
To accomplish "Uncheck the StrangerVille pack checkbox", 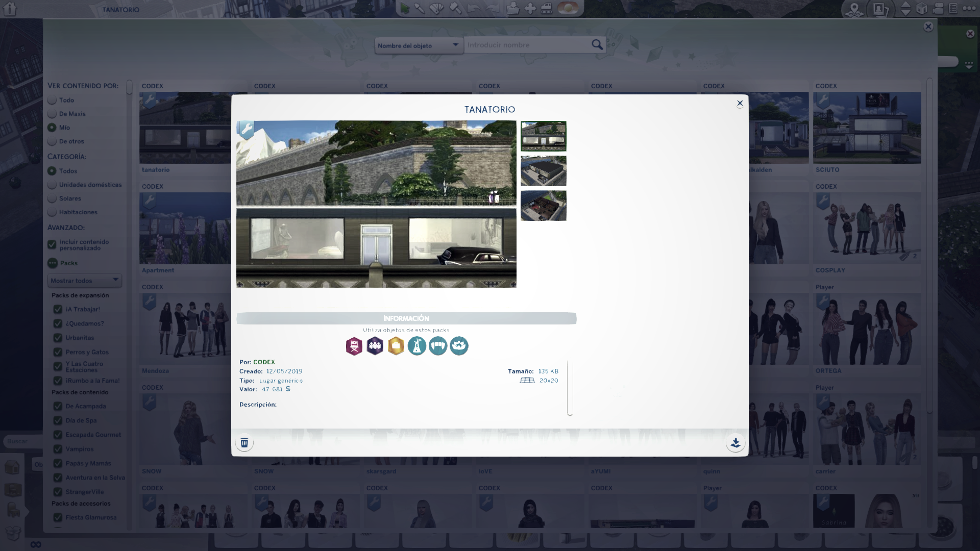I will click(58, 492).
